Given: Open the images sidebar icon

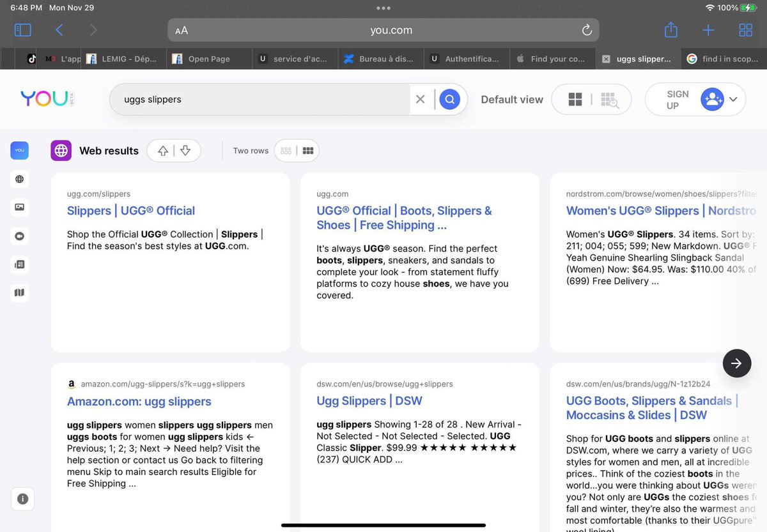Looking at the screenshot, I should click(x=19, y=207).
